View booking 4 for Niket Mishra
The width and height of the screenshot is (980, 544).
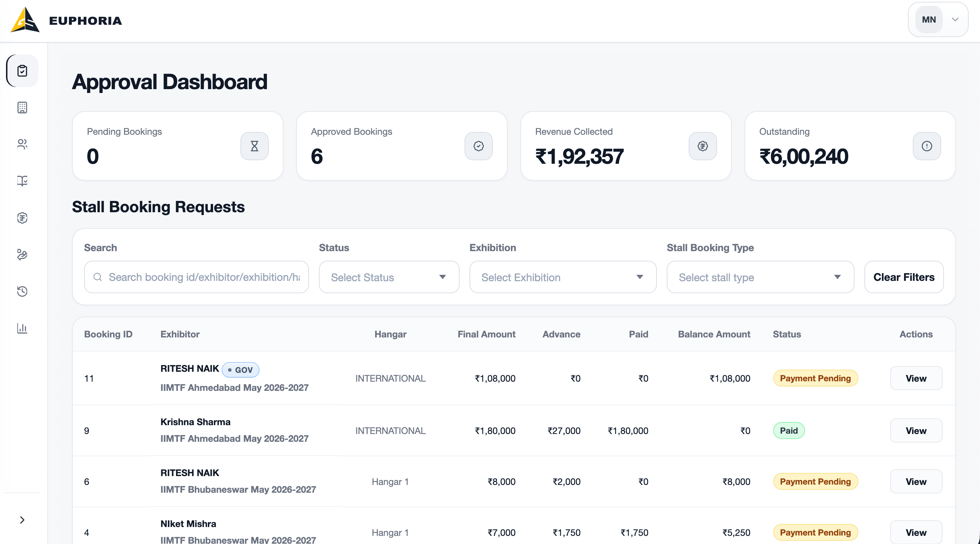(x=916, y=533)
